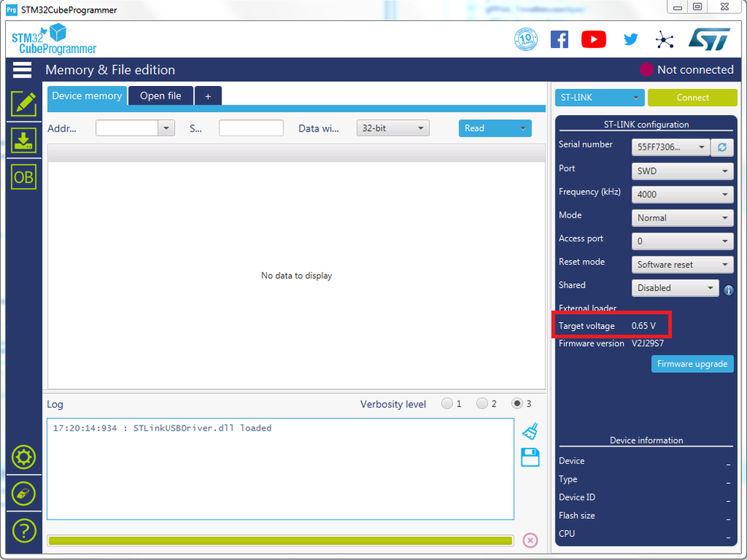The image size is (747, 560).
Task: Open the Mode Normal dropdown
Action: (682, 218)
